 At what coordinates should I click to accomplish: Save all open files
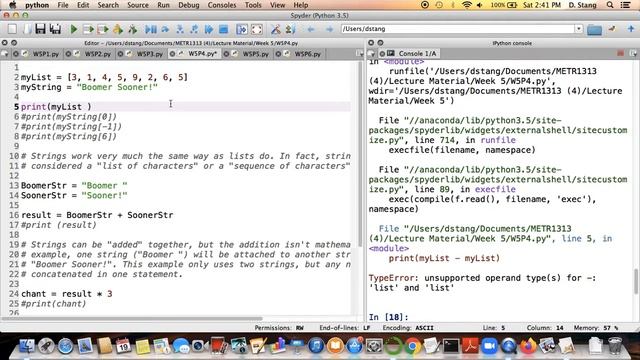point(55,29)
